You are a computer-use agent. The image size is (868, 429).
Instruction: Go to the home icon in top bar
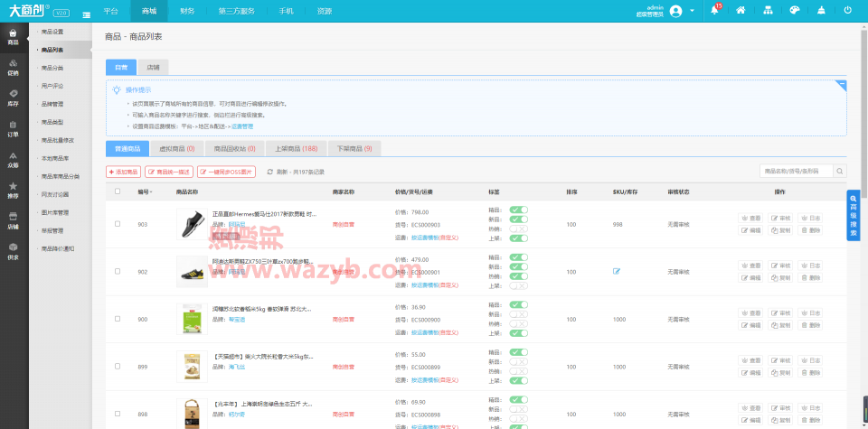click(741, 11)
